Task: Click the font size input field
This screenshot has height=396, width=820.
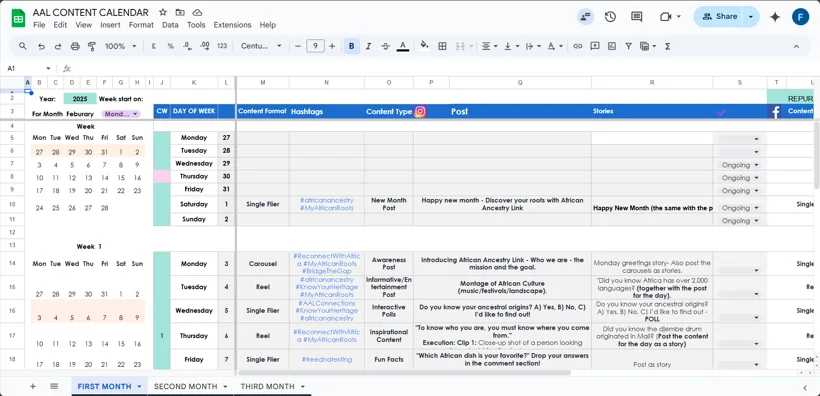Action: (x=315, y=46)
